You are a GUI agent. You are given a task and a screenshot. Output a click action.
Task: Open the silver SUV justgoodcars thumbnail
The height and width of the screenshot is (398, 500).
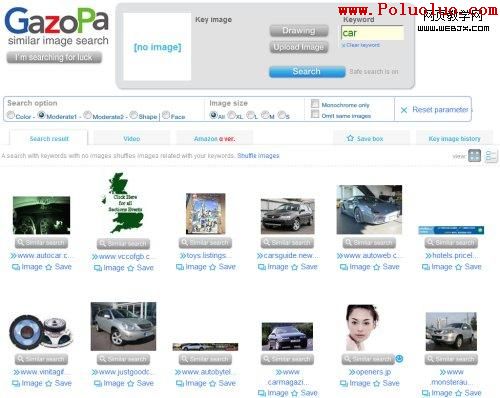[123, 326]
